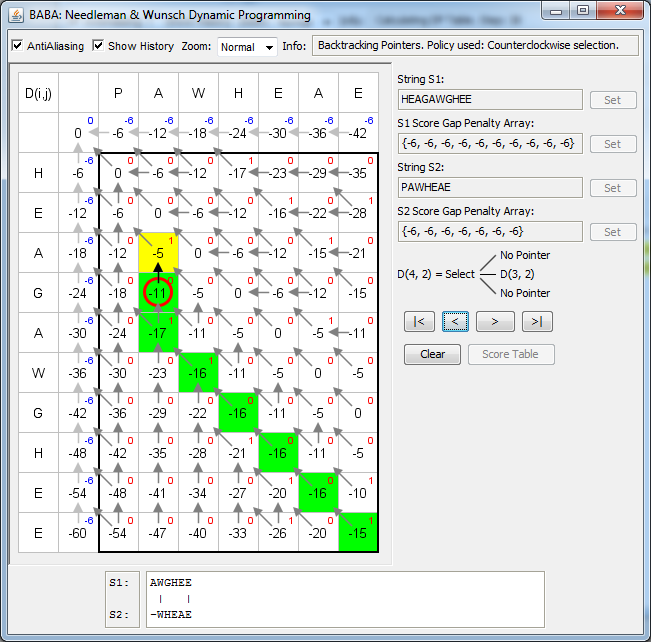Toggle the AntiAliasing checkbox

17,46
